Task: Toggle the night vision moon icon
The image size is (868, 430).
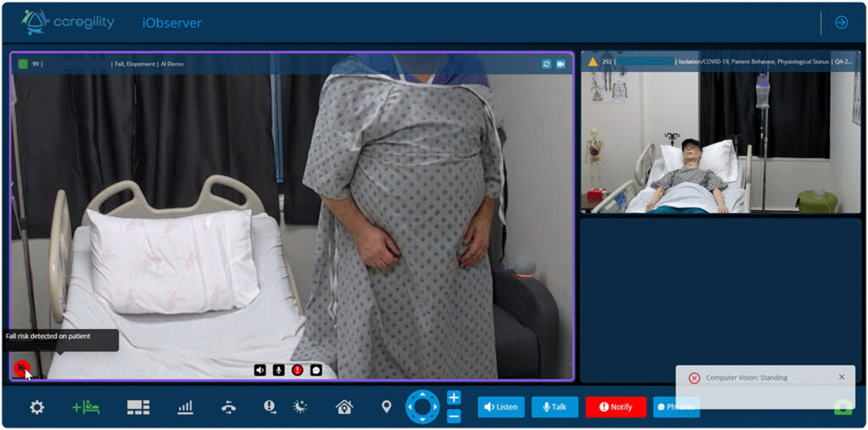Action: pos(300,407)
